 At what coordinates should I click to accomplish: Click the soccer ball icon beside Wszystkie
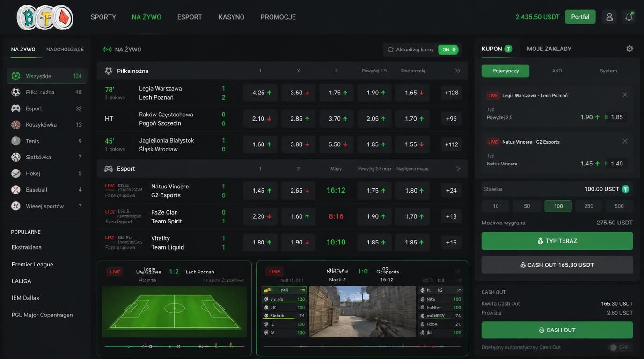pyautogui.click(x=16, y=76)
